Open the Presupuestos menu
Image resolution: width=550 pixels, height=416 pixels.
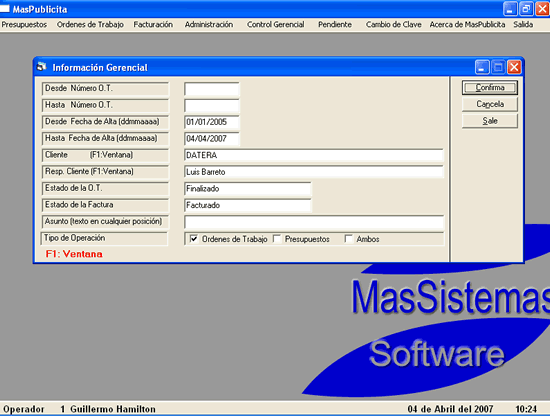click(24, 25)
